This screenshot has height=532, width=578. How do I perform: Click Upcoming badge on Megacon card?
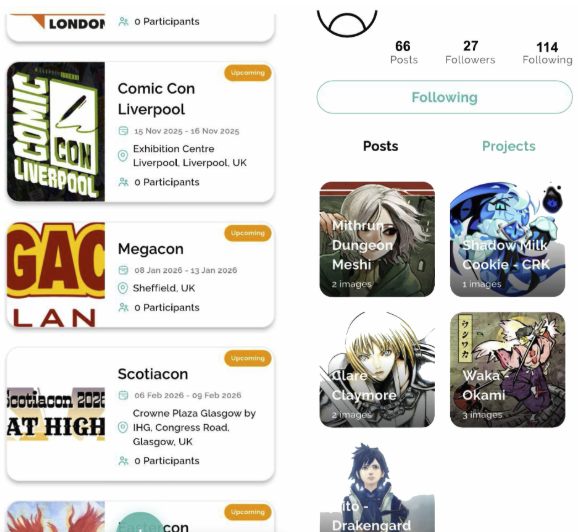[248, 233]
